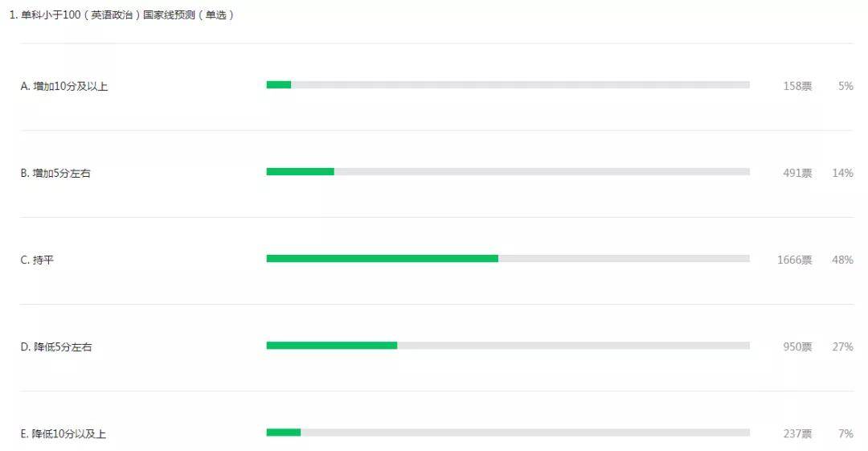Click the 48% percentage label
This screenshot has width=868, height=451.
pyautogui.click(x=843, y=260)
